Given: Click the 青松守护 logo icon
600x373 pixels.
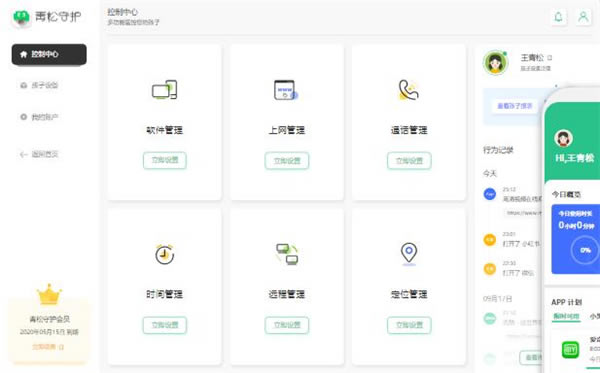Looking at the screenshot, I should (21, 17).
